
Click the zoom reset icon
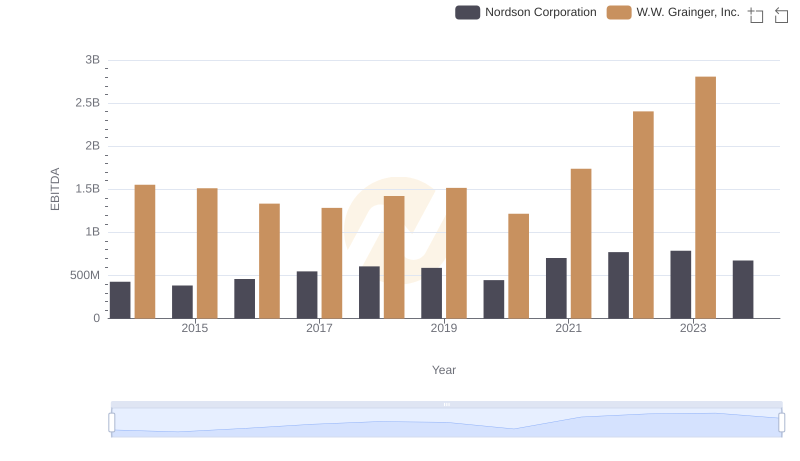[781, 15]
